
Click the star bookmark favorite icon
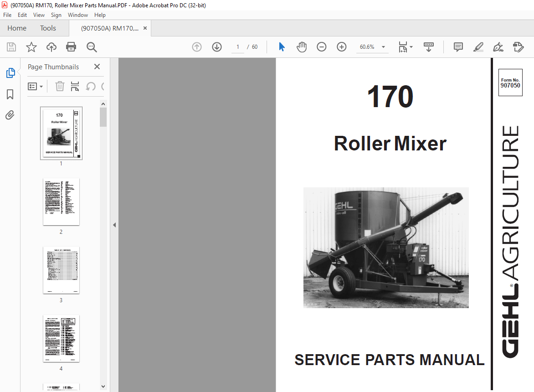click(x=31, y=47)
